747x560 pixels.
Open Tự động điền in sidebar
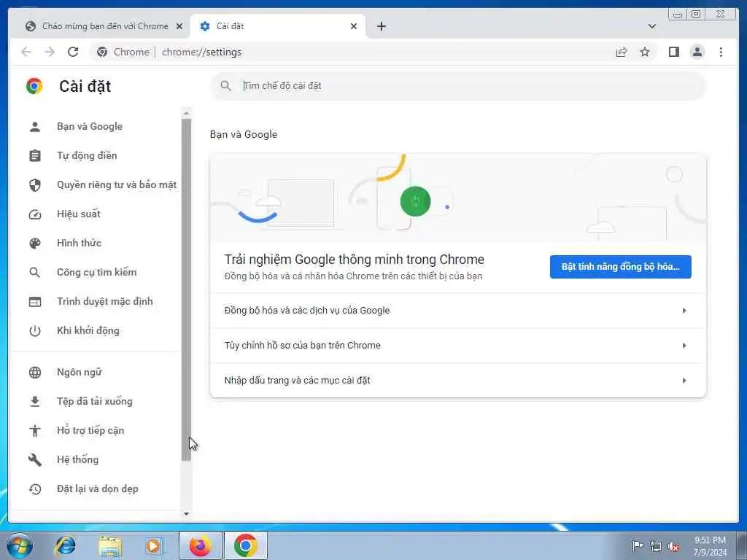point(87,156)
